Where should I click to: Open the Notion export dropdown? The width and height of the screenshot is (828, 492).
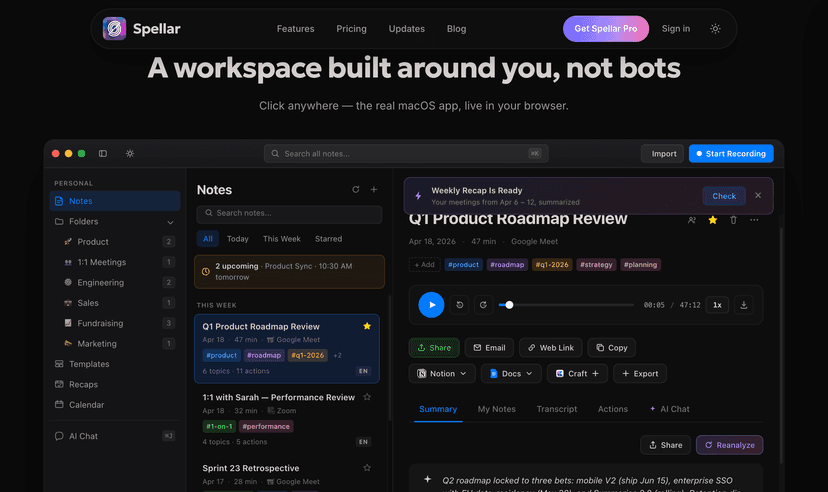tap(442, 373)
